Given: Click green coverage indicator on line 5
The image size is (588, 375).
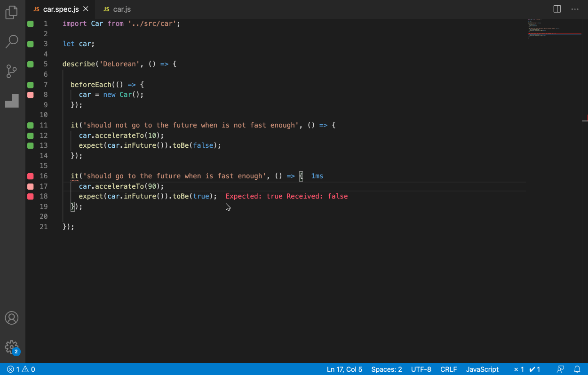Looking at the screenshot, I should pos(31,64).
